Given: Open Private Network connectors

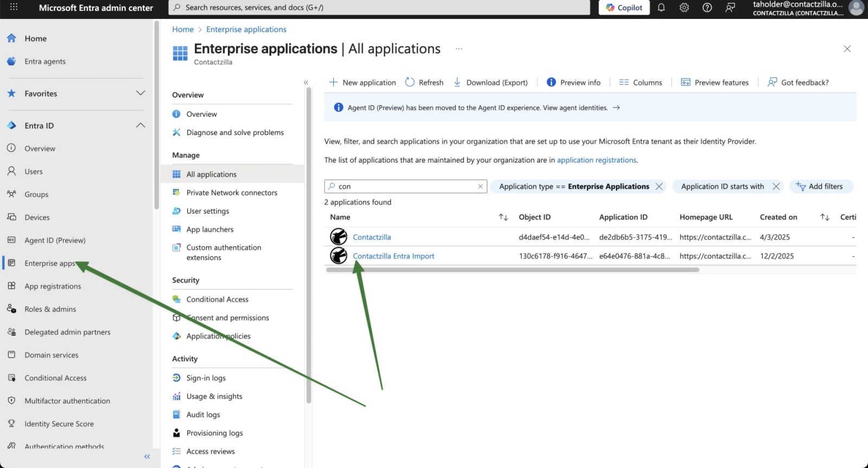Looking at the screenshot, I should click(x=232, y=193).
